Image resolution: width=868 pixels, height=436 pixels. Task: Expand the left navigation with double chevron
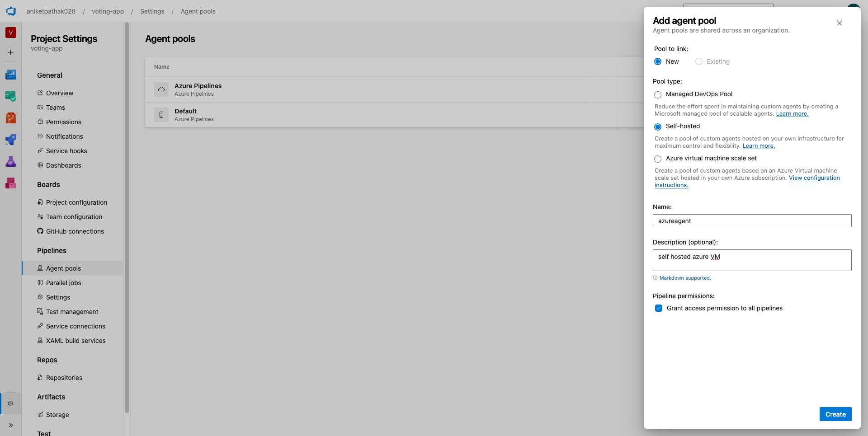11,425
